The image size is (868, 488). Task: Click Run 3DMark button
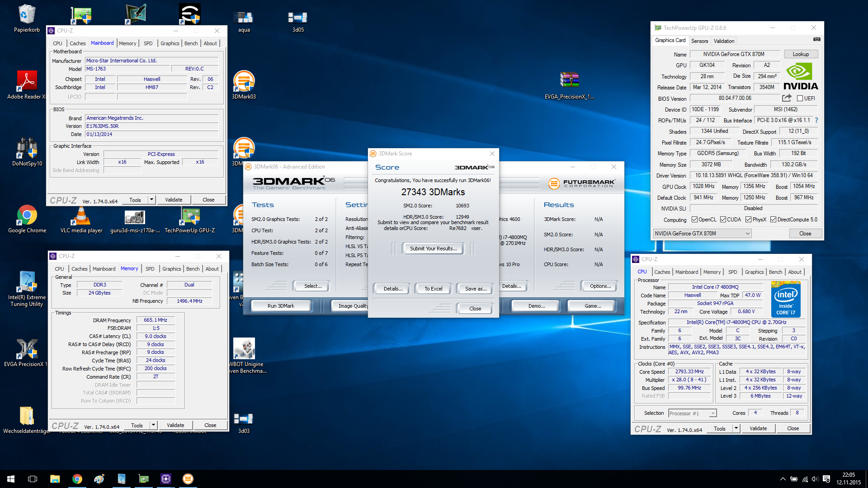click(x=281, y=306)
